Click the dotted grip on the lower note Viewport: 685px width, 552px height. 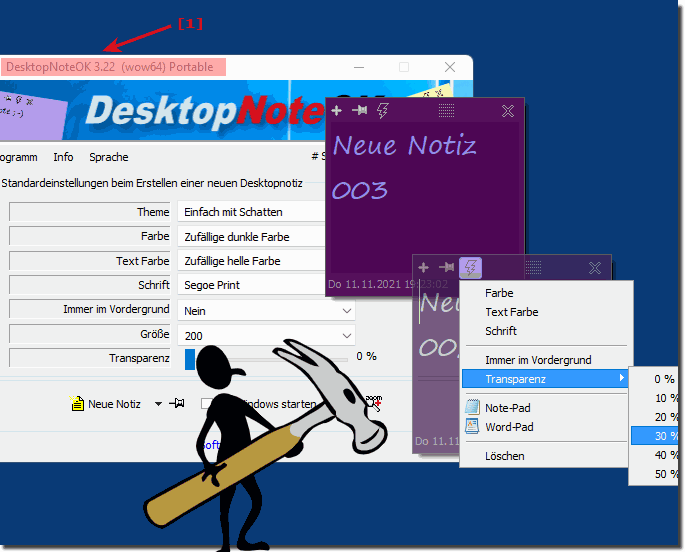click(533, 268)
